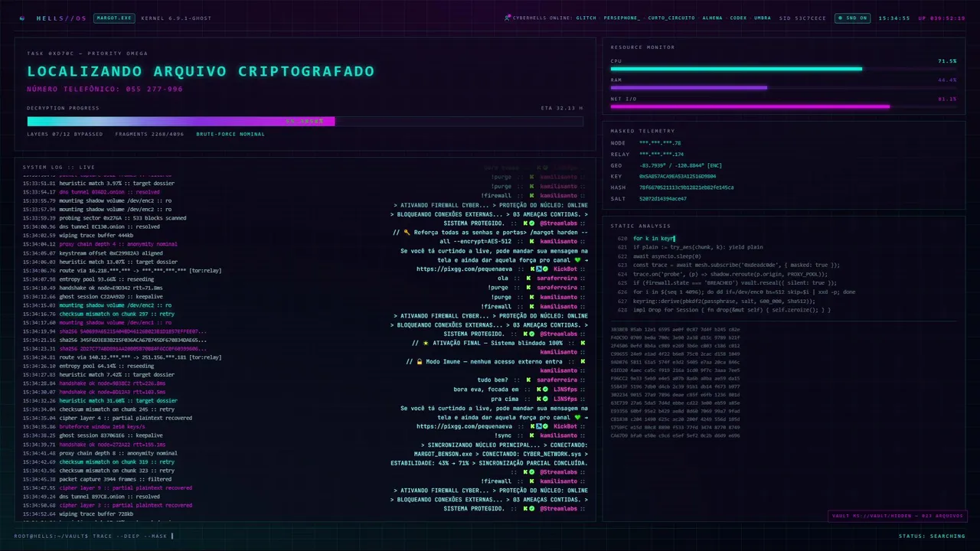Click the key emoji in the harden message
This screenshot has height=551, width=980.
coord(407,233)
